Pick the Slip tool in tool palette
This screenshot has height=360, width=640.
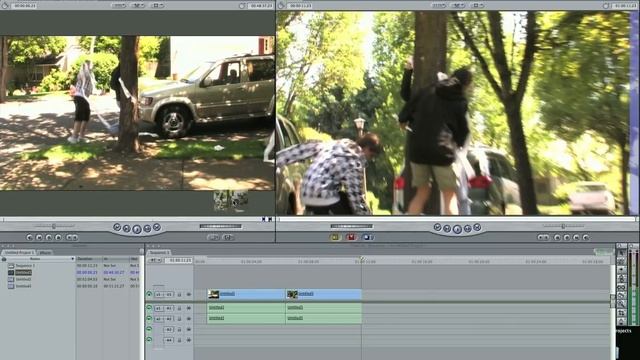pos(621,287)
